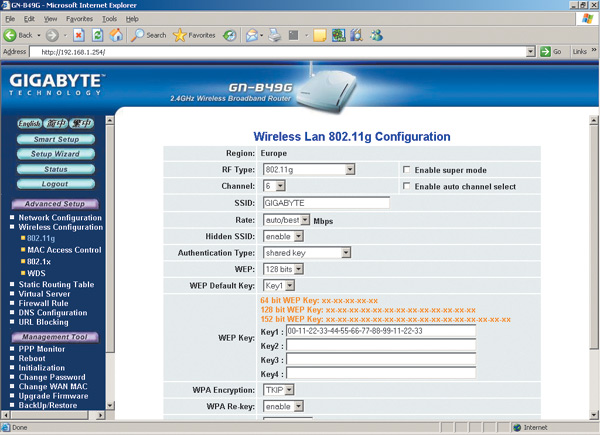Click the address bar URL field
600x435 pixels.
coord(278,52)
